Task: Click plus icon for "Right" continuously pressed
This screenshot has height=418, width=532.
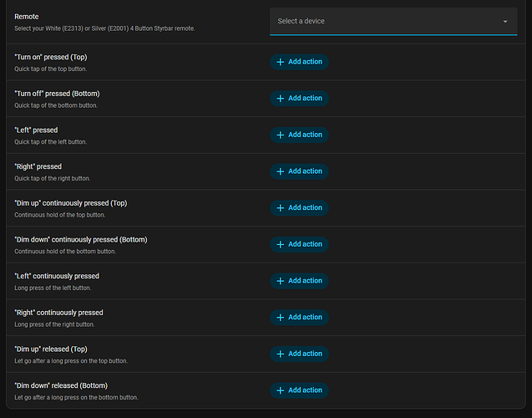Action: [280, 317]
